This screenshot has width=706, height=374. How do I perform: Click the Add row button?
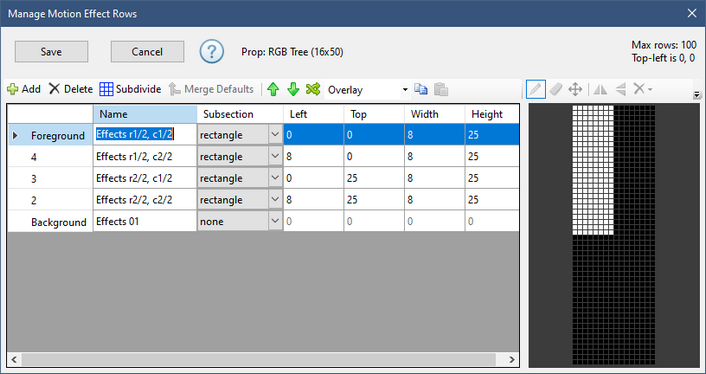coord(24,89)
